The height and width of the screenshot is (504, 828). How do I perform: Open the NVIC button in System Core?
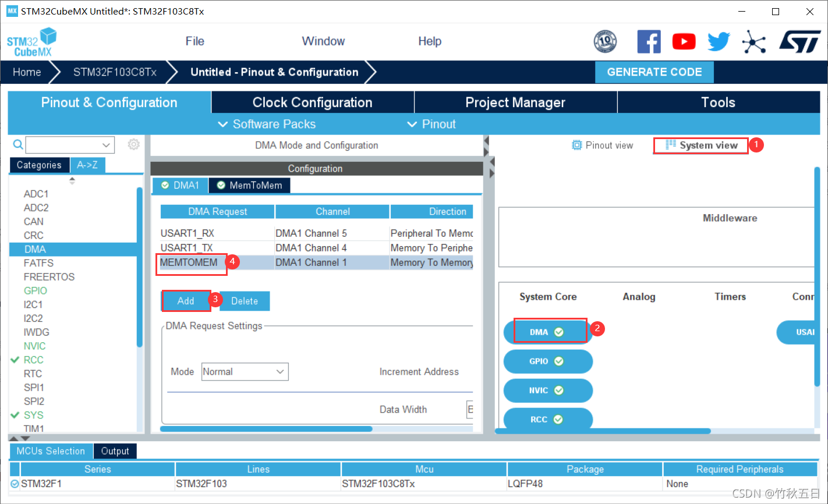click(x=547, y=390)
